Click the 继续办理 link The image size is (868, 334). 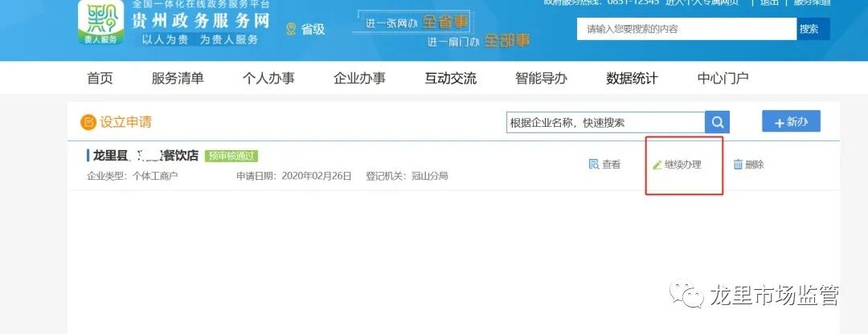click(682, 165)
